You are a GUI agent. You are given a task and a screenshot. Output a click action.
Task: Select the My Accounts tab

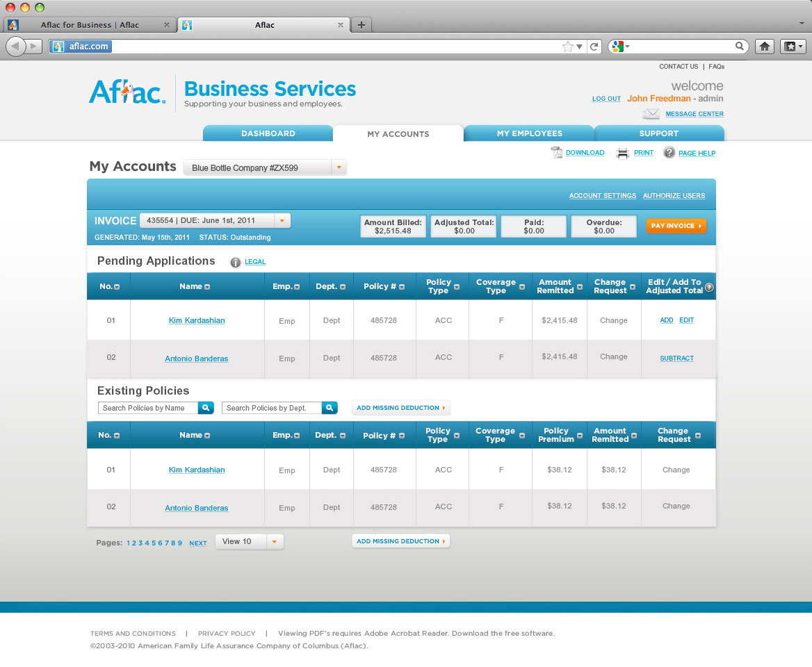pyautogui.click(x=398, y=134)
